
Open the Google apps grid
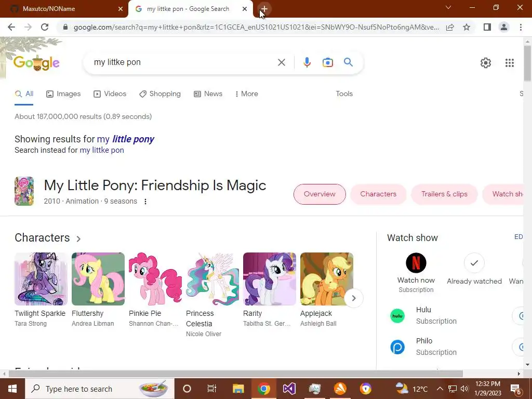(x=509, y=63)
